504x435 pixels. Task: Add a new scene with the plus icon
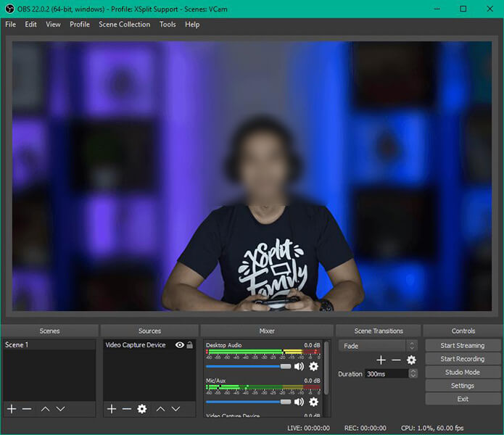(x=12, y=409)
